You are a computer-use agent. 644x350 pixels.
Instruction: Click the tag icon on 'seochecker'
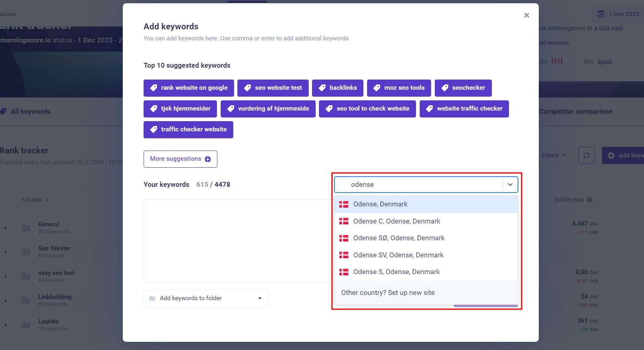(x=445, y=88)
